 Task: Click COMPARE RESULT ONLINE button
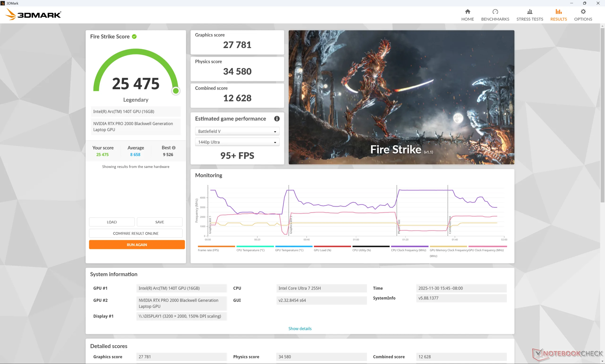136,233
